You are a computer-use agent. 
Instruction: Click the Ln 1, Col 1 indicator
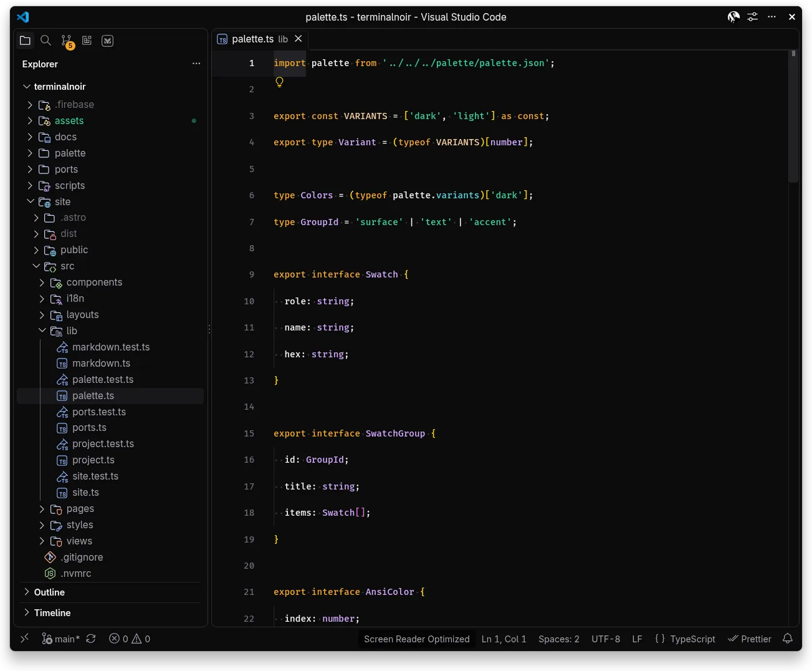click(x=504, y=639)
